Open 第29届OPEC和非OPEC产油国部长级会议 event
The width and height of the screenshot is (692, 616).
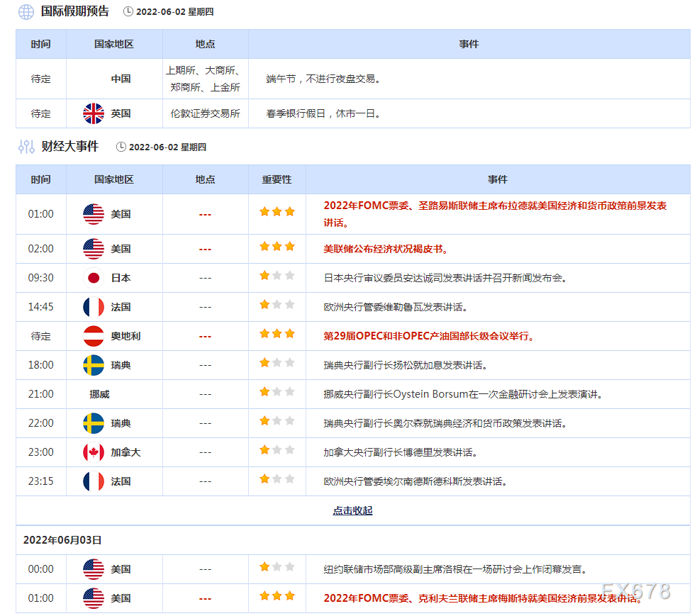430,336
